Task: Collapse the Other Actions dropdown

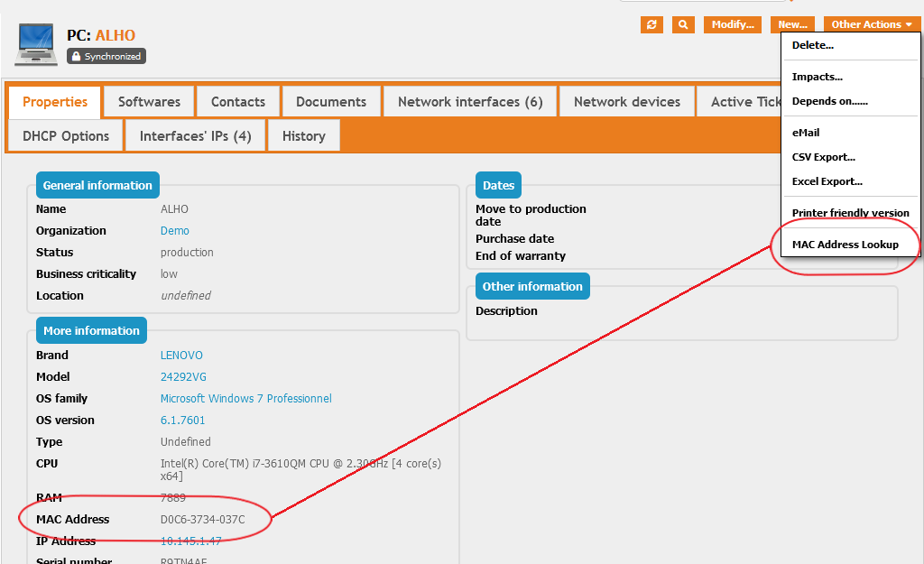Action: 871,24
